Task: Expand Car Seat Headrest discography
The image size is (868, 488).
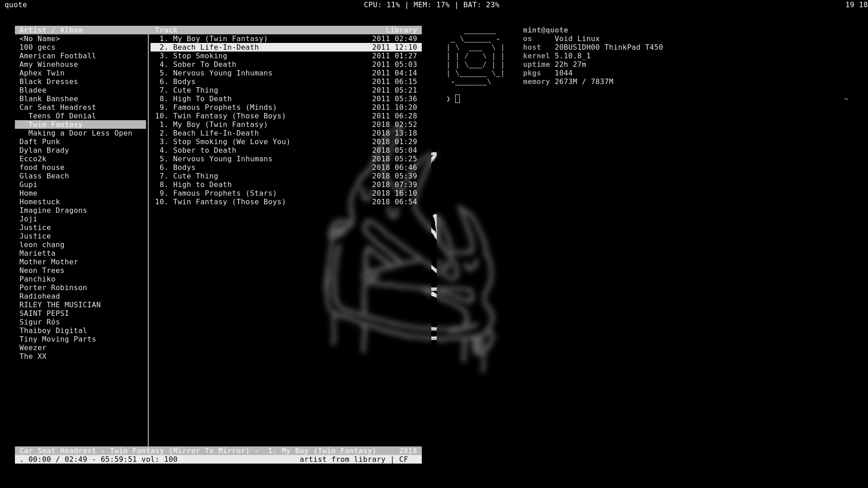Action: (x=57, y=107)
